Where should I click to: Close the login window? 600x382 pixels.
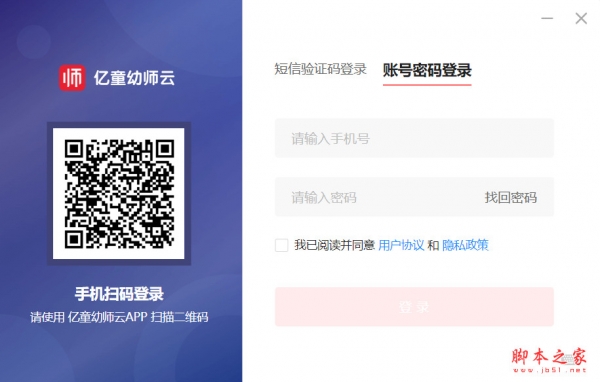[x=581, y=18]
